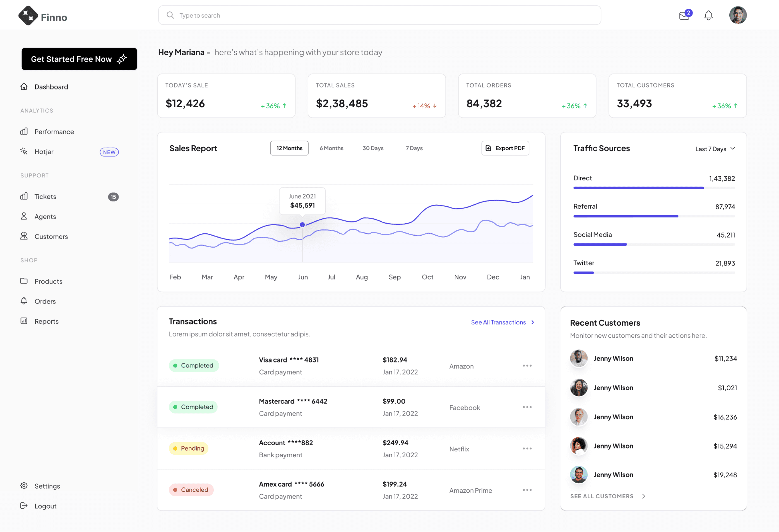Click the Tickets bar chart icon
The width and height of the screenshot is (779, 532).
(24, 196)
